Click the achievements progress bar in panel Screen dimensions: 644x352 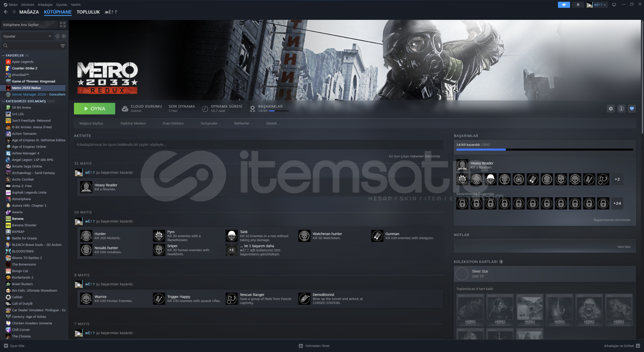(545, 150)
